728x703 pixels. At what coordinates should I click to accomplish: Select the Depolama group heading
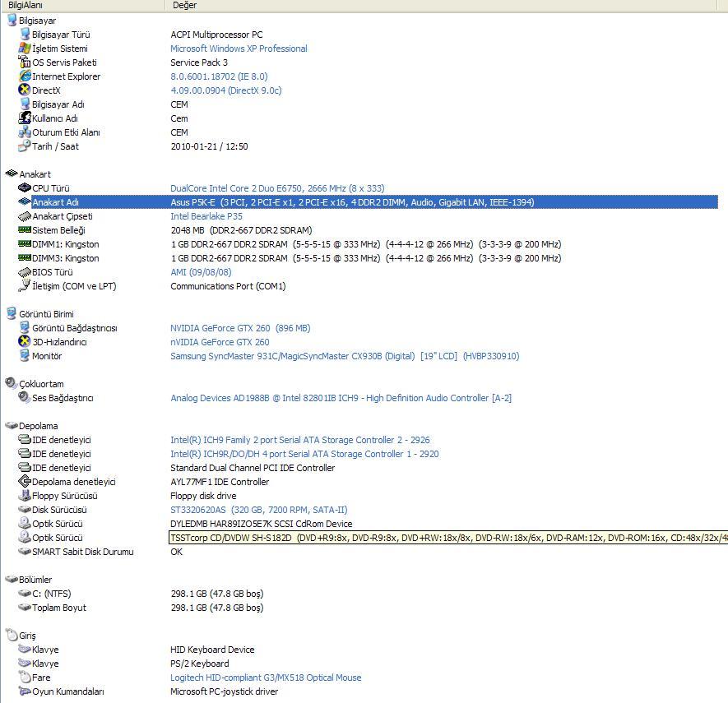[x=38, y=426]
